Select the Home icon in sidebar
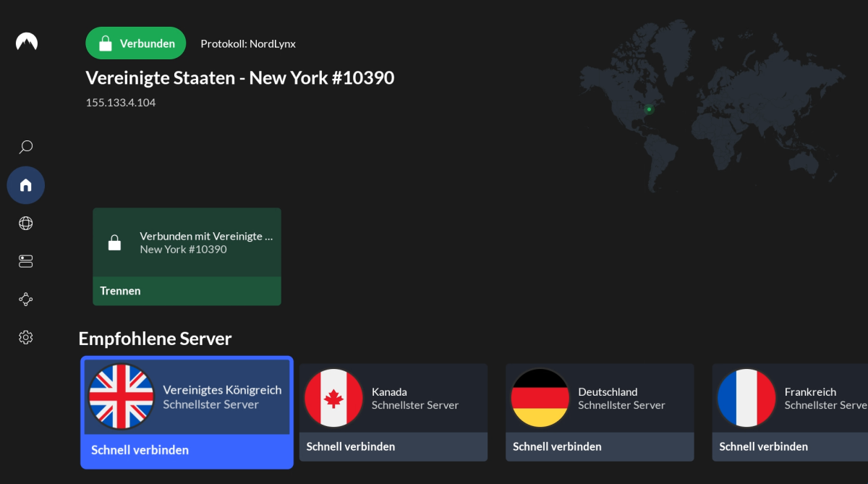868x484 pixels. [26, 185]
